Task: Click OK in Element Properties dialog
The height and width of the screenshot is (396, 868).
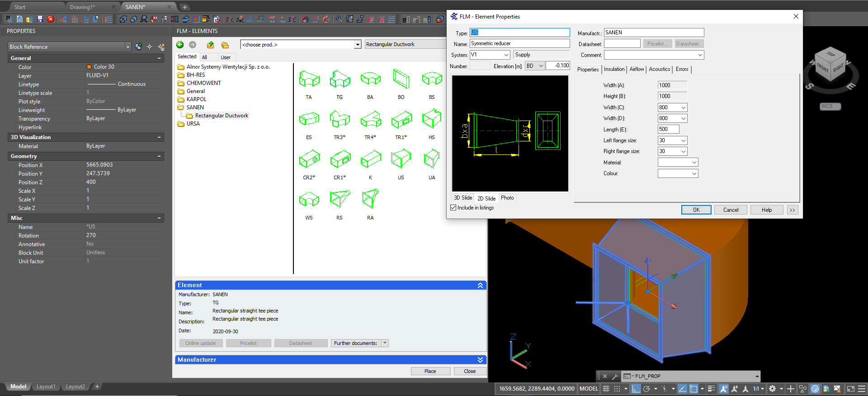Action: click(x=696, y=210)
